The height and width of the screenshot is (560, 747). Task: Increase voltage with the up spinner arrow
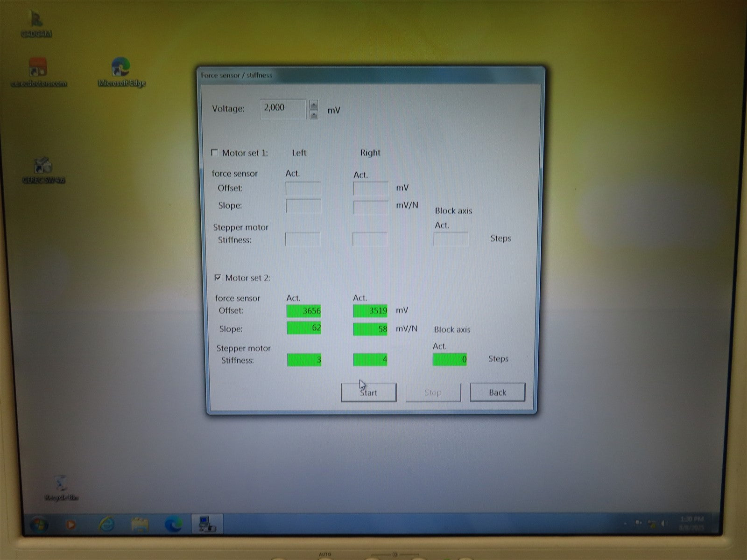pos(314,105)
